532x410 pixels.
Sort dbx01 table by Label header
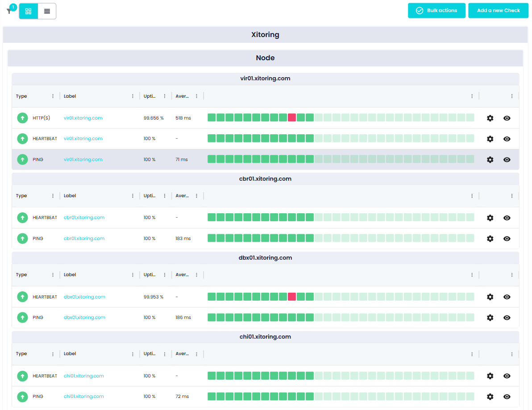point(70,275)
